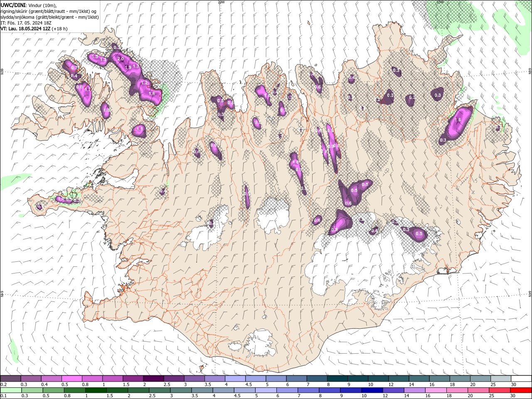Screen dimensions: 532x399
Task: Select lavender purple-row swatch starting at 4
Action: 235,379
